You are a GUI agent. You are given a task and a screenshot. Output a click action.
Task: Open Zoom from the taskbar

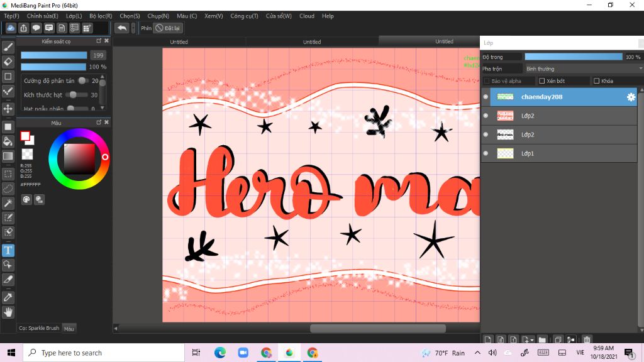click(x=243, y=353)
